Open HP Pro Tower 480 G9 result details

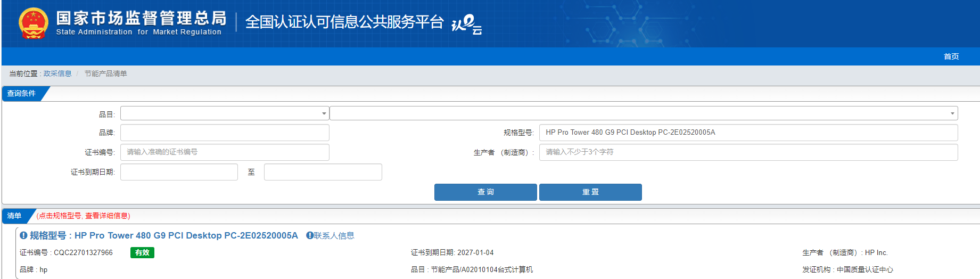[164, 235]
